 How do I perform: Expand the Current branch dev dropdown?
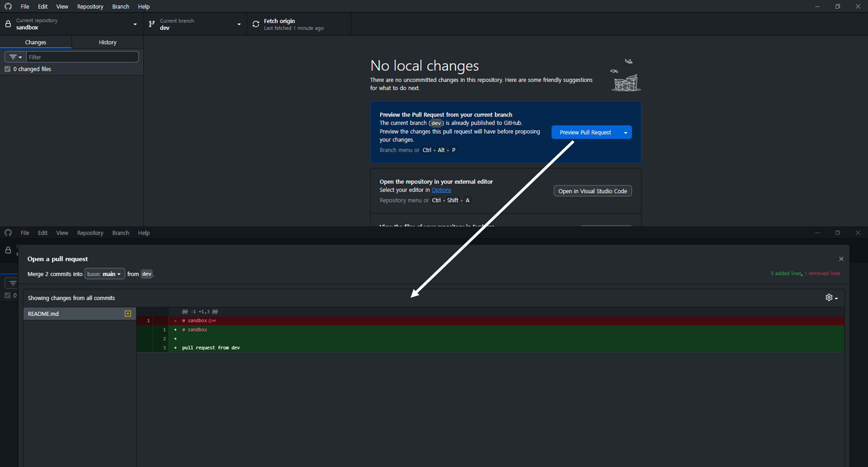pyautogui.click(x=239, y=24)
